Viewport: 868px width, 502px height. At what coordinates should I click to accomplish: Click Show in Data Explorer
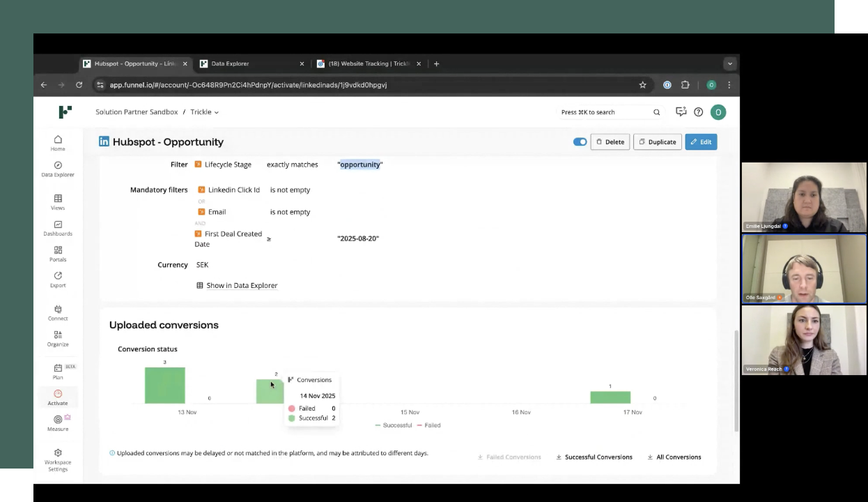(242, 285)
